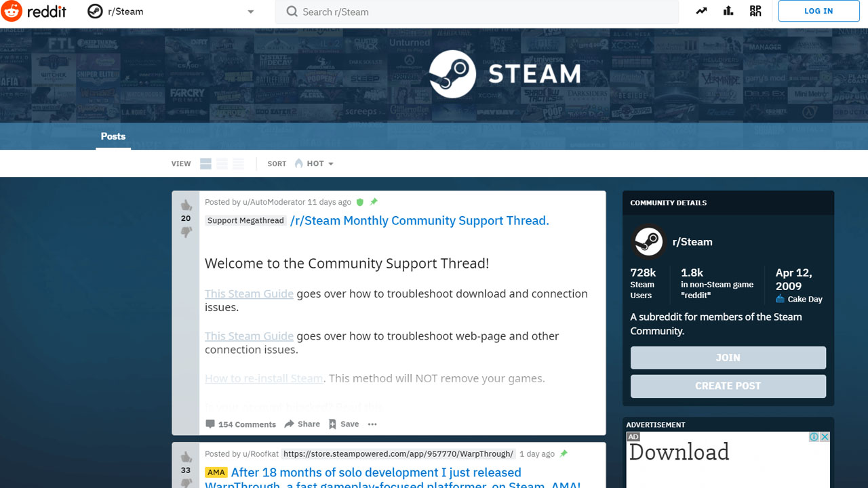Join the r/Steam community
Image resolution: width=868 pixels, height=488 pixels.
728,358
